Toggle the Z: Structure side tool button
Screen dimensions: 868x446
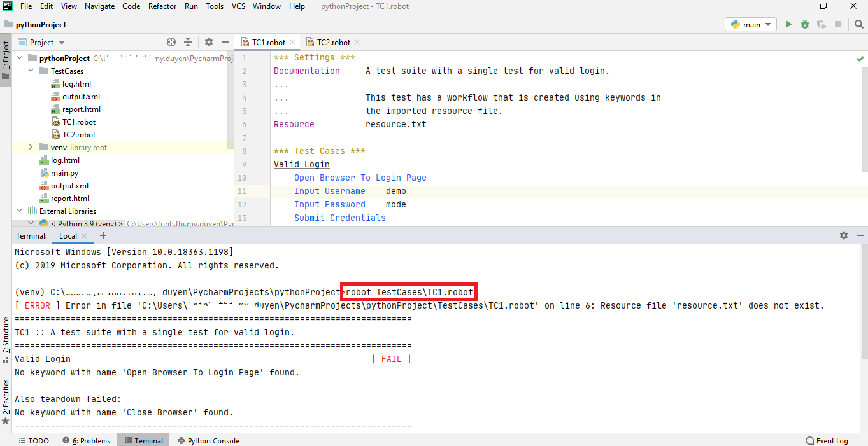[6, 340]
